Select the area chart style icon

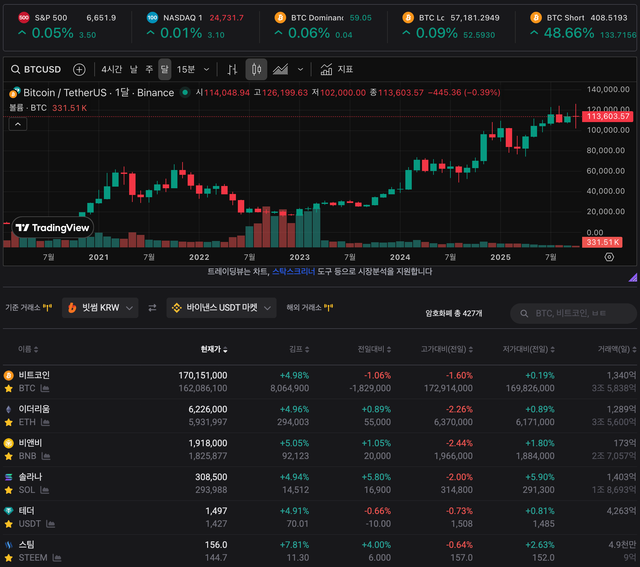tap(280, 69)
